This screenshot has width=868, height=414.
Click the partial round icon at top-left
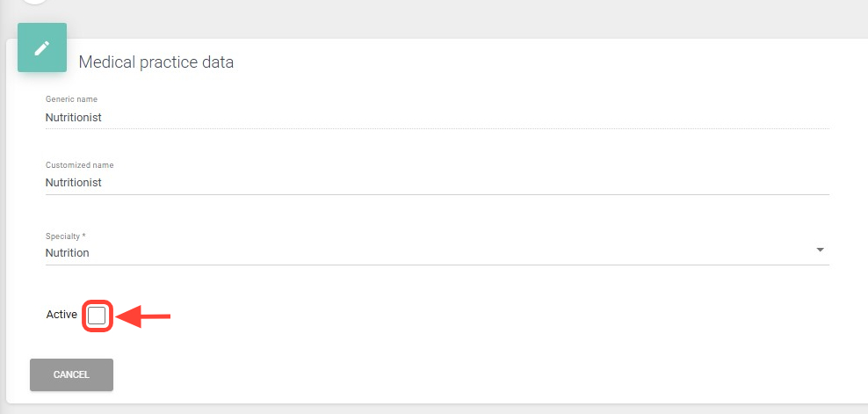point(33,3)
